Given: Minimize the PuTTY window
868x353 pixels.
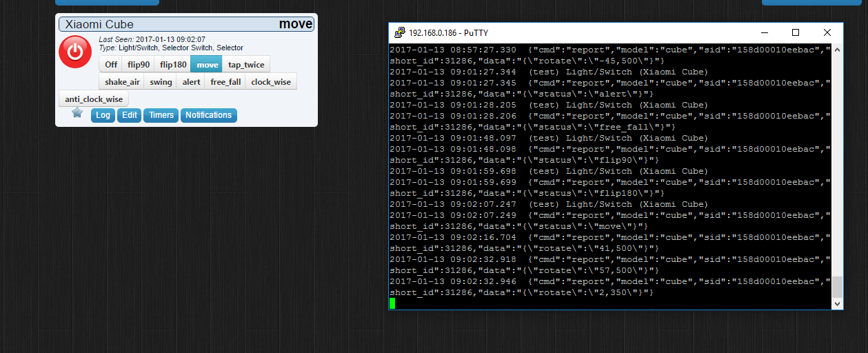Looking at the screenshot, I should [764, 32].
